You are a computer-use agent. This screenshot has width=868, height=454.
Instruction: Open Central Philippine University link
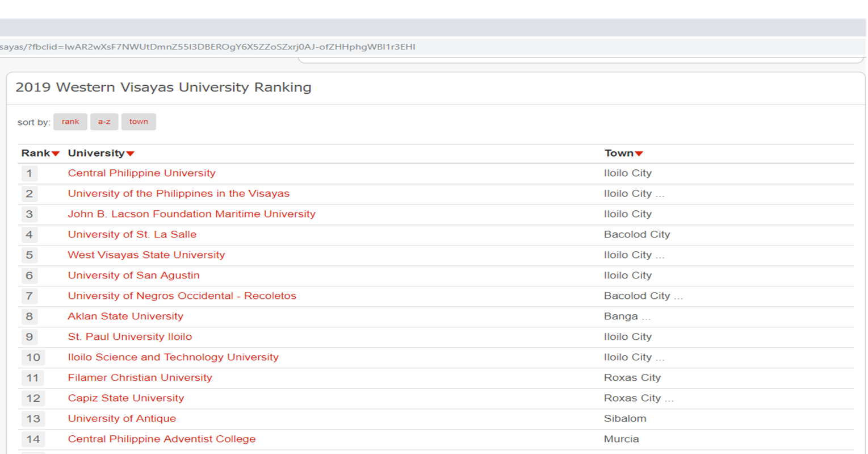click(141, 173)
